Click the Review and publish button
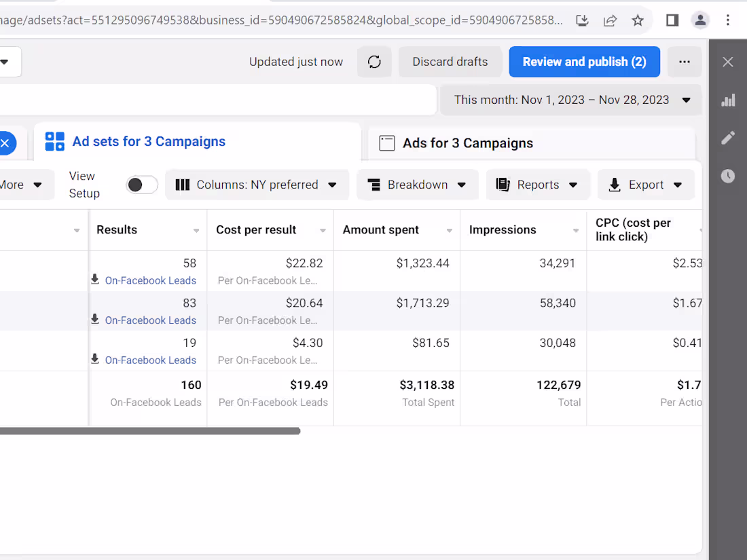 (584, 61)
